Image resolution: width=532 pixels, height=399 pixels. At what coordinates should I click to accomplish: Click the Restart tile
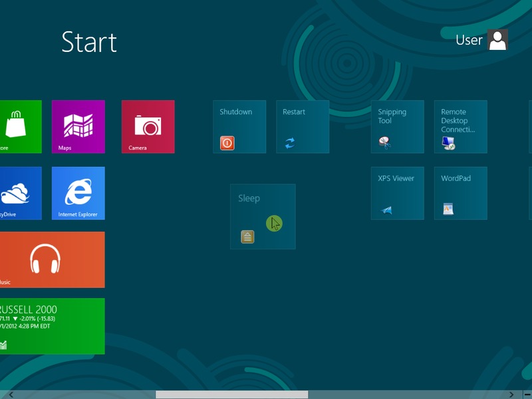coord(303,126)
